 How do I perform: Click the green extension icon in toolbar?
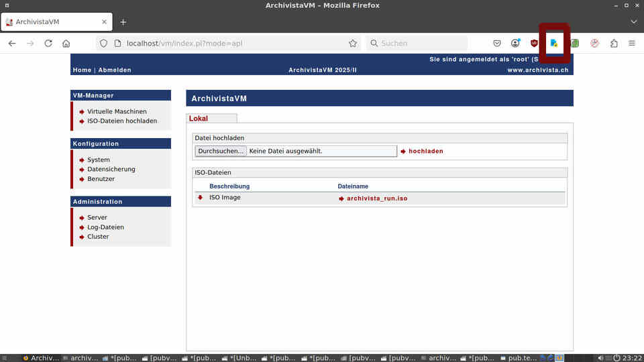coord(575,43)
